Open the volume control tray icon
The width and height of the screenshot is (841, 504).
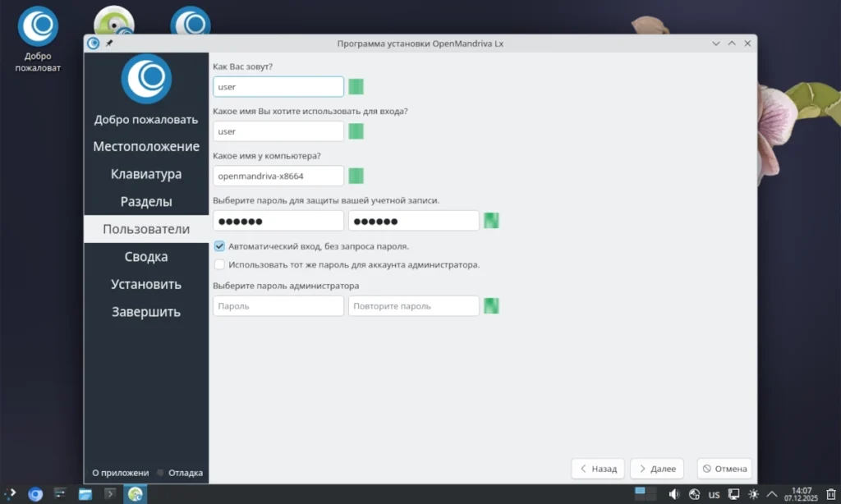click(674, 494)
